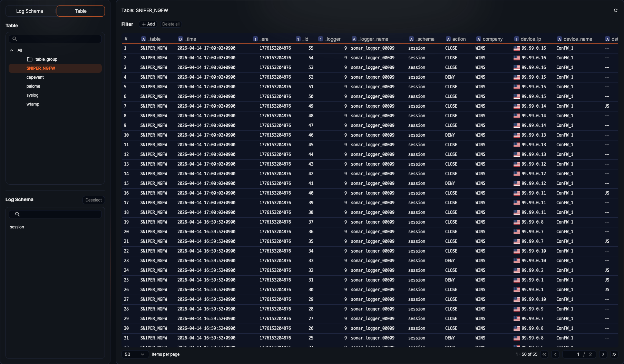Go to the next page of results
Image resolution: width=624 pixels, height=364 pixels.
tap(603, 354)
